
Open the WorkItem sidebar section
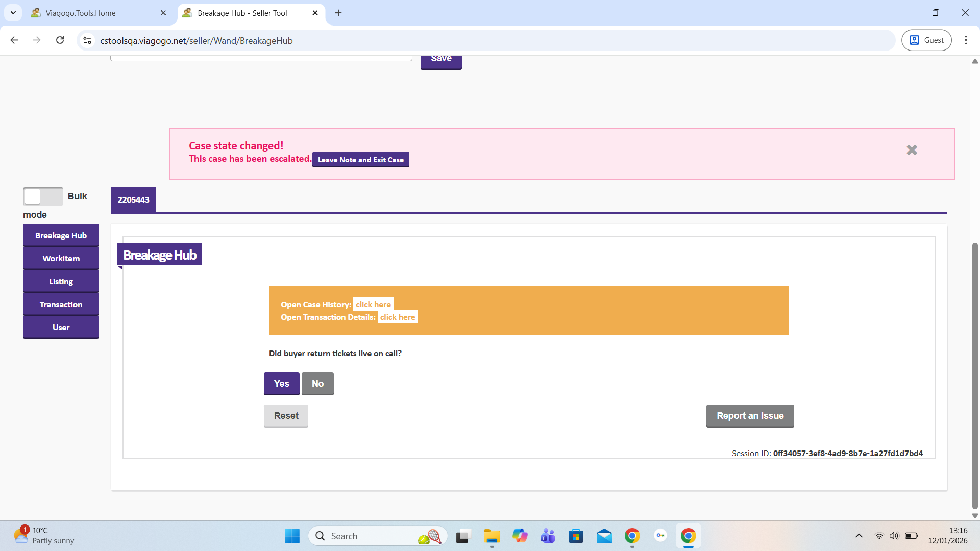61,258
